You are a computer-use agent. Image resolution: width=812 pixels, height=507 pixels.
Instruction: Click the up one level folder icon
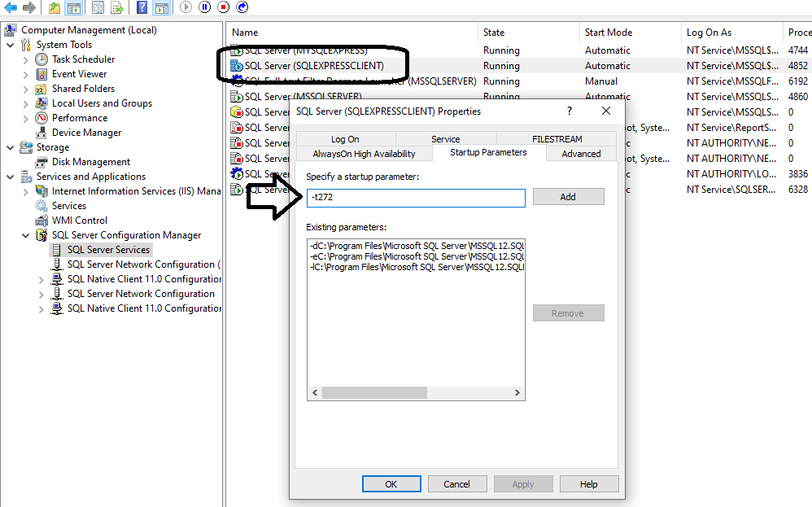(x=55, y=7)
